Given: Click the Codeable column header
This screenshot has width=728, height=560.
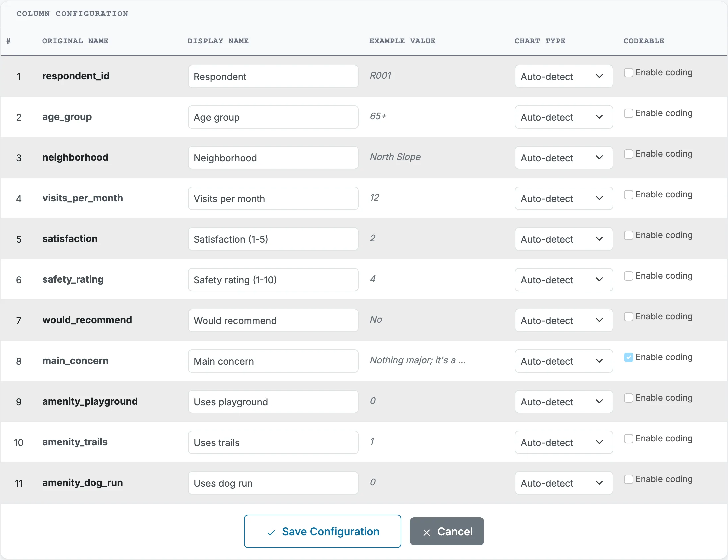Looking at the screenshot, I should click(x=644, y=41).
